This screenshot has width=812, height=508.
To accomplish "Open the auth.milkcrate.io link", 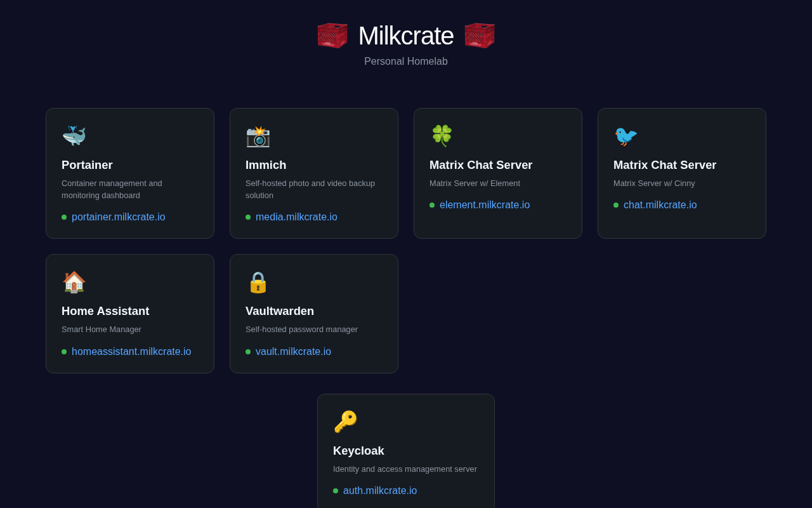I will coord(380,491).
